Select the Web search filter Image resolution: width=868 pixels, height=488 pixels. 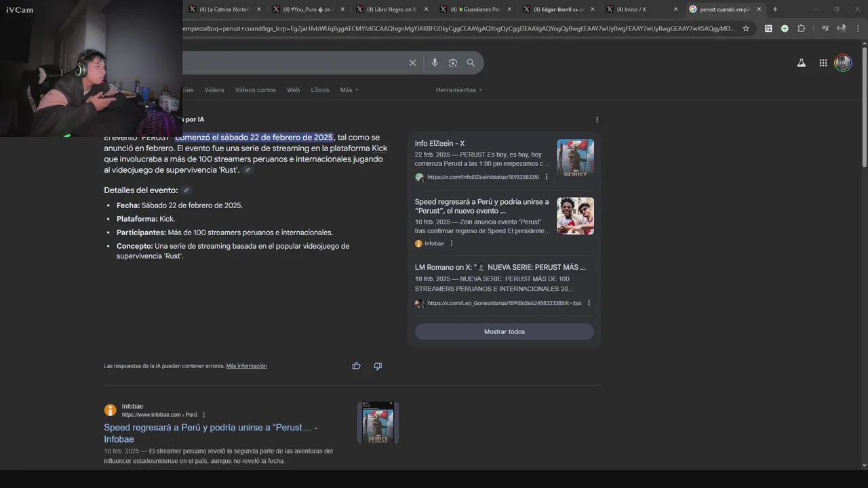pos(293,90)
